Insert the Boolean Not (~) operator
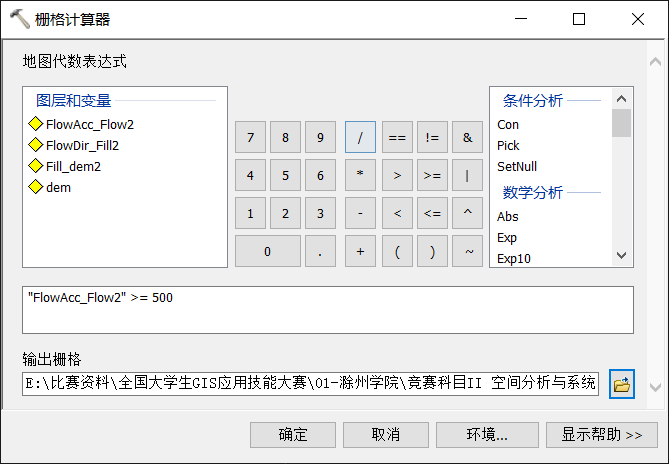Image resolution: width=669 pixels, height=464 pixels. tap(468, 251)
